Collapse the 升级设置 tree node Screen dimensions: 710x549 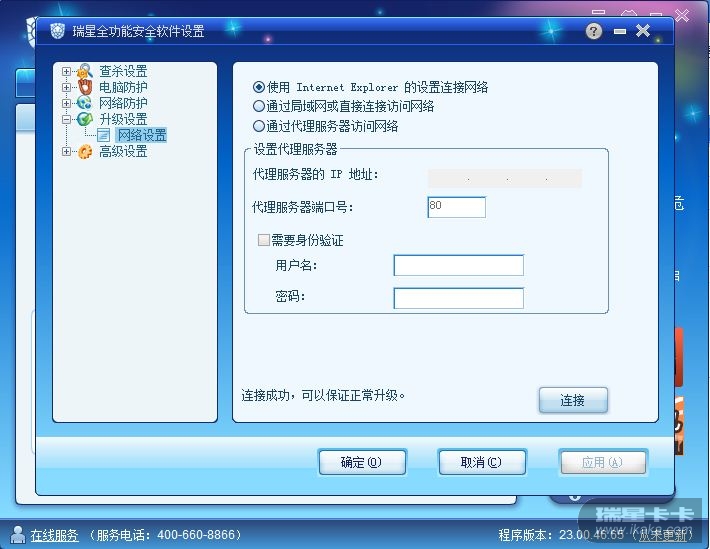66,120
